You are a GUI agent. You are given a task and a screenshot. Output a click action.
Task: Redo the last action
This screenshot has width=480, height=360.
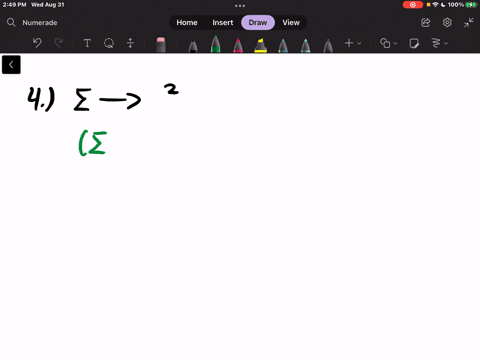point(59,43)
